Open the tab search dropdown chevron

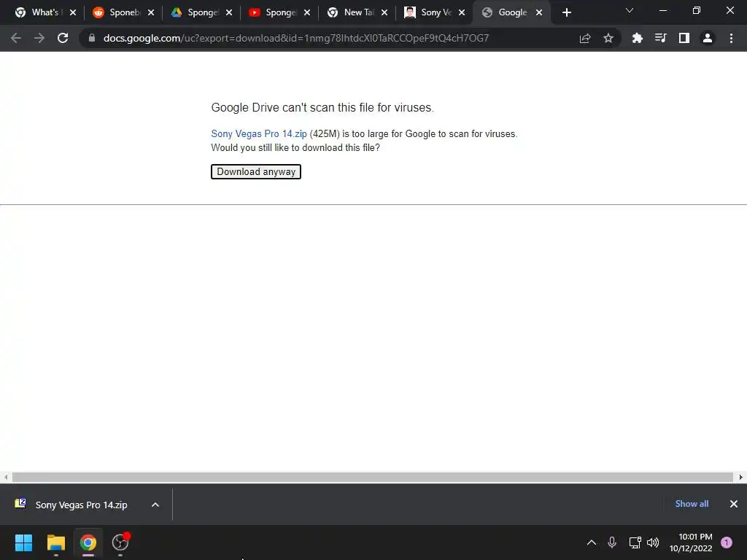pos(630,10)
